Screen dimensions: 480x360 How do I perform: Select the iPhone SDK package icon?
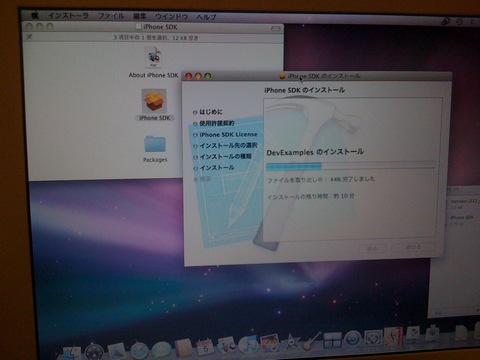(154, 101)
